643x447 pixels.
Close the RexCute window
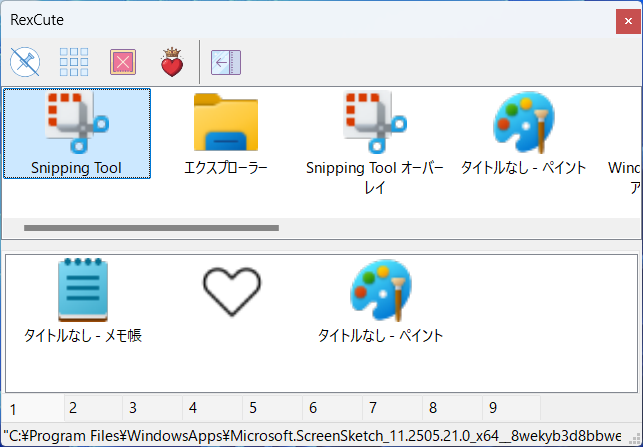628,21
